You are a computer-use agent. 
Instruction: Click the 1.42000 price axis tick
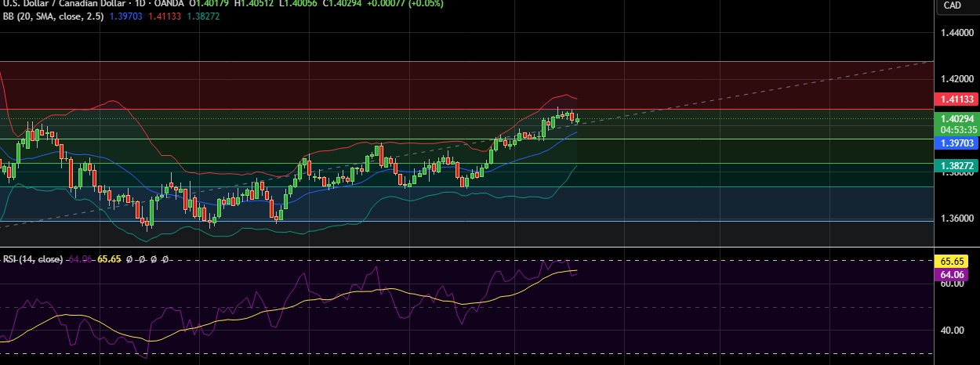pyautogui.click(x=956, y=79)
